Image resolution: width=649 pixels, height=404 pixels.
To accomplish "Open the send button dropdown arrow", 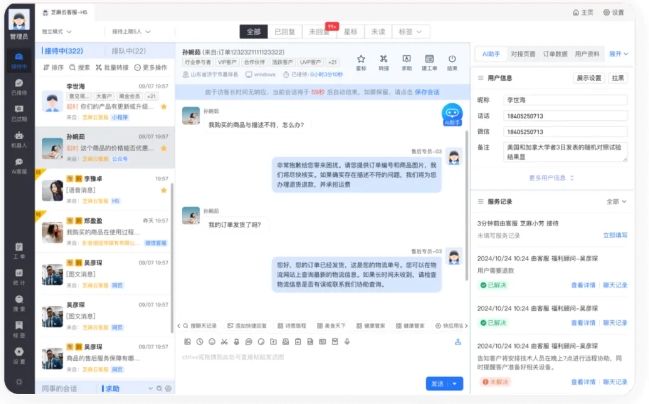I will 455,384.
